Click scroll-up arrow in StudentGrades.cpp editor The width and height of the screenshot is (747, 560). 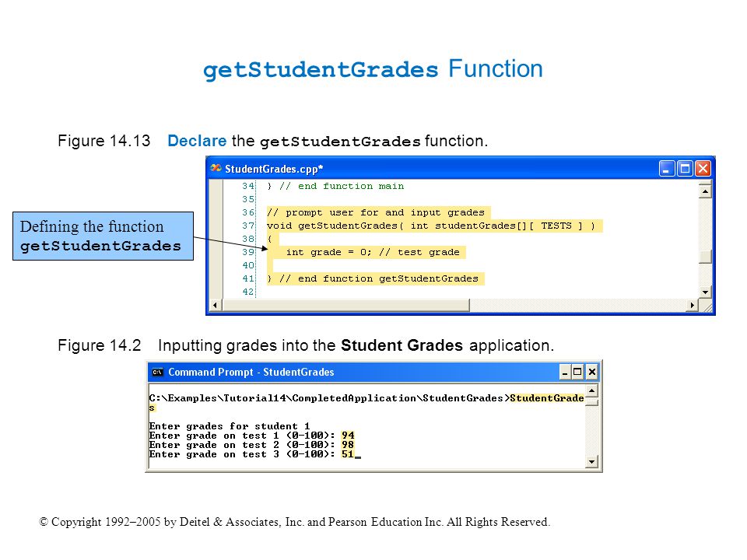[705, 191]
